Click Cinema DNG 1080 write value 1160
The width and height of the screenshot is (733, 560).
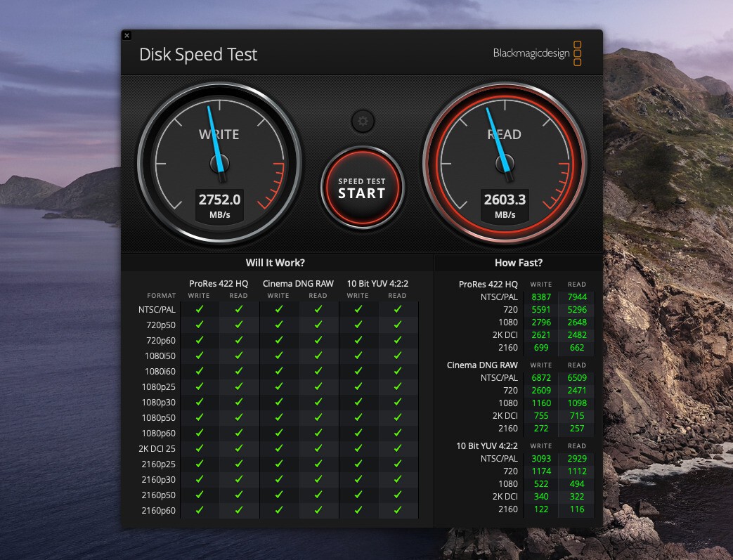541,403
